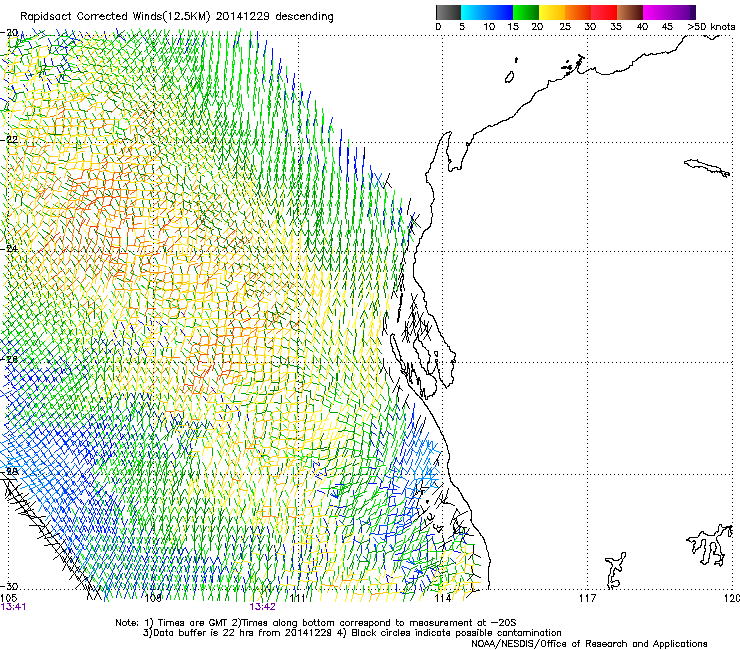Image resolution: width=740 pixels, height=650 pixels.
Task: Click the inlet coastline outline near 30S 119.5E
Action: click(x=710, y=544)
